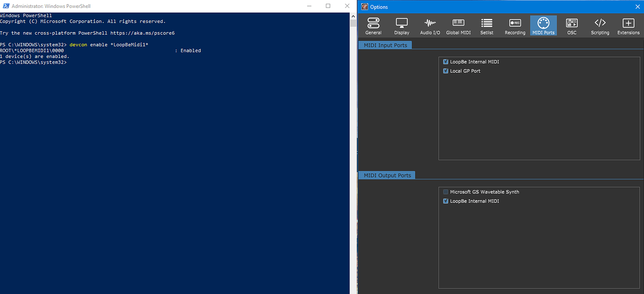Uncheck Local GP Port input

pyautogui.click(x=446, y=71)
